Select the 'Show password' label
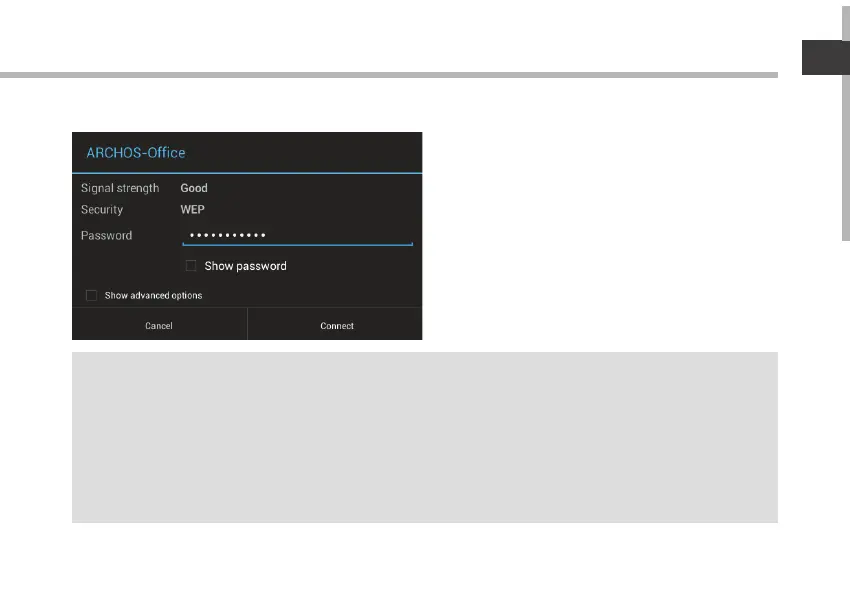This screenshot has height=595, width=850. (x=246, y=266)
